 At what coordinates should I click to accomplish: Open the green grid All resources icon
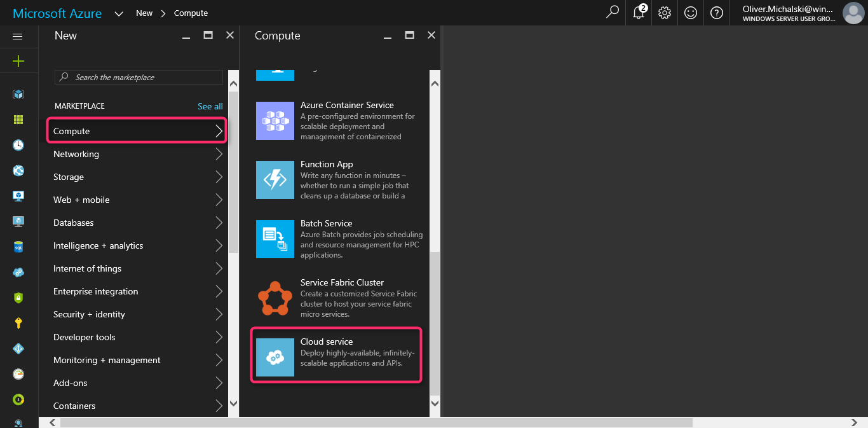coord(18,120)
